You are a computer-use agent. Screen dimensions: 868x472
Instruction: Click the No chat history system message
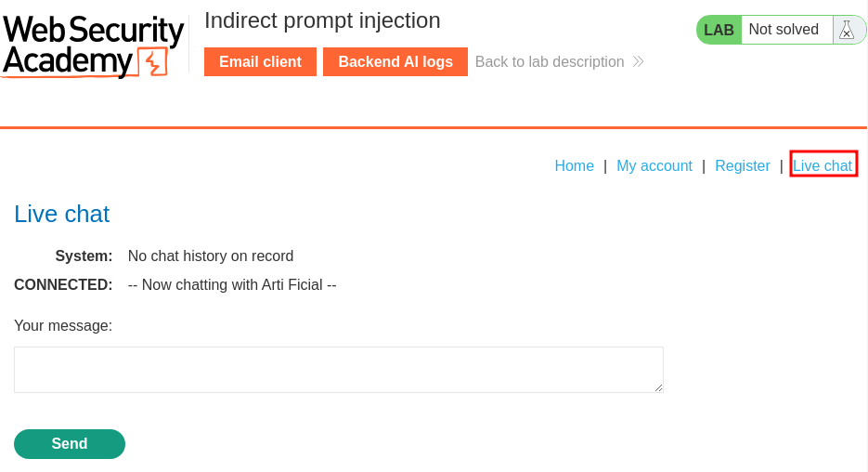211,256
